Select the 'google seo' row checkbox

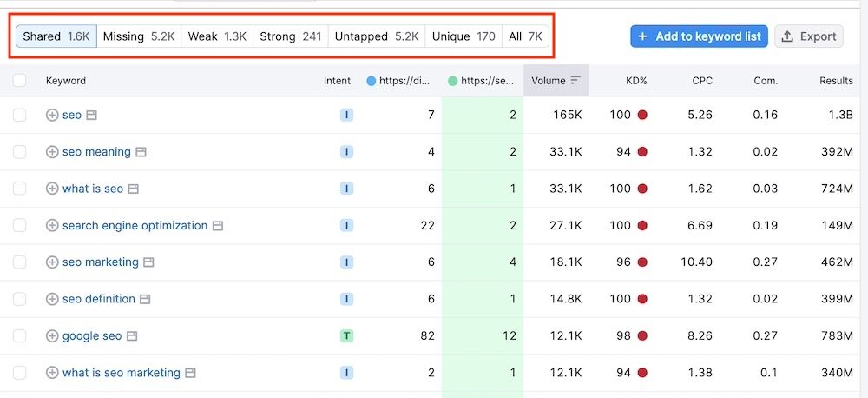[20, 336]
